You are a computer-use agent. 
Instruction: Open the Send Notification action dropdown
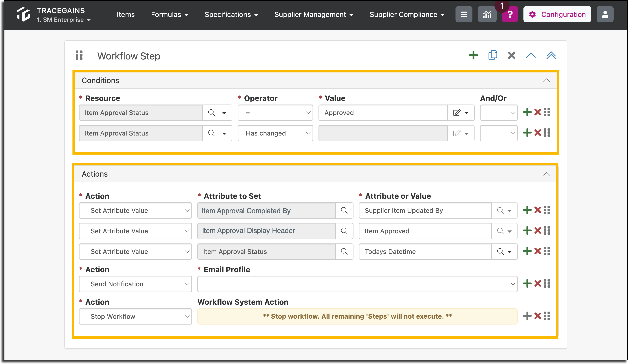[x=135, y=284]
